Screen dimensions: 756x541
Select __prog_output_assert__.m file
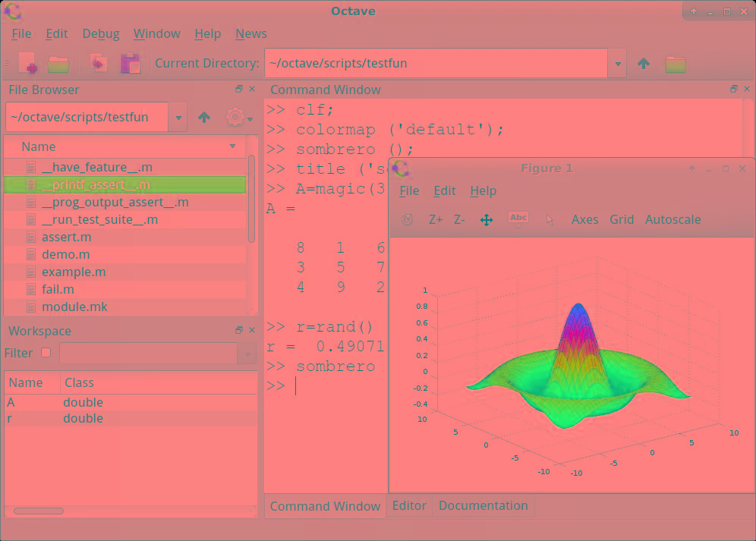(x=125, y=202)
